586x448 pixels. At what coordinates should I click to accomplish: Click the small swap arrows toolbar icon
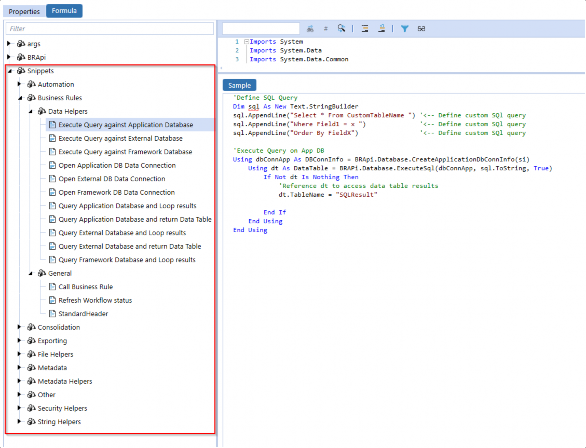[326, 28]
